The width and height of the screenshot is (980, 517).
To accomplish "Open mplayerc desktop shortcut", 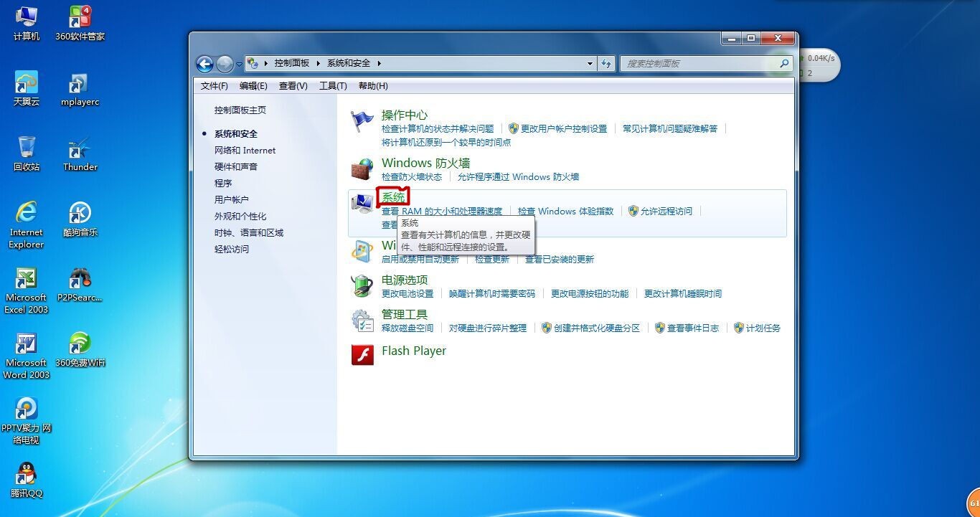I will click(x=80, y=88).
